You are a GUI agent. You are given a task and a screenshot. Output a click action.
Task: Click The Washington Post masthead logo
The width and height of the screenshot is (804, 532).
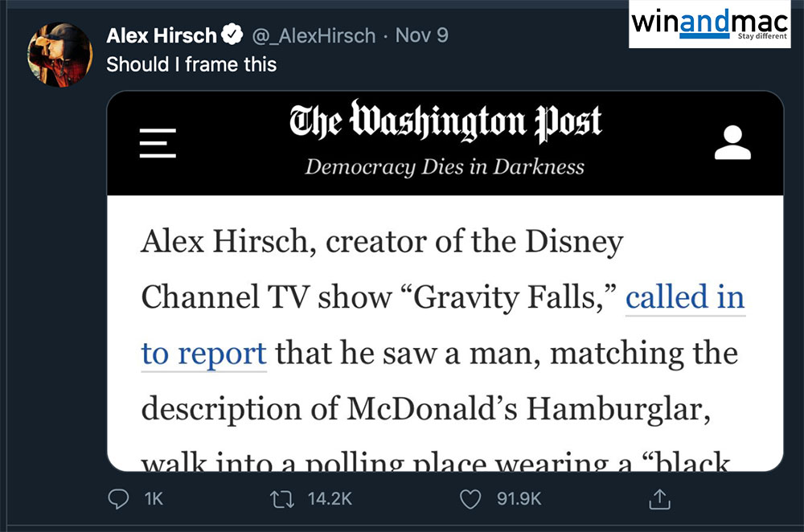(445, 123)
